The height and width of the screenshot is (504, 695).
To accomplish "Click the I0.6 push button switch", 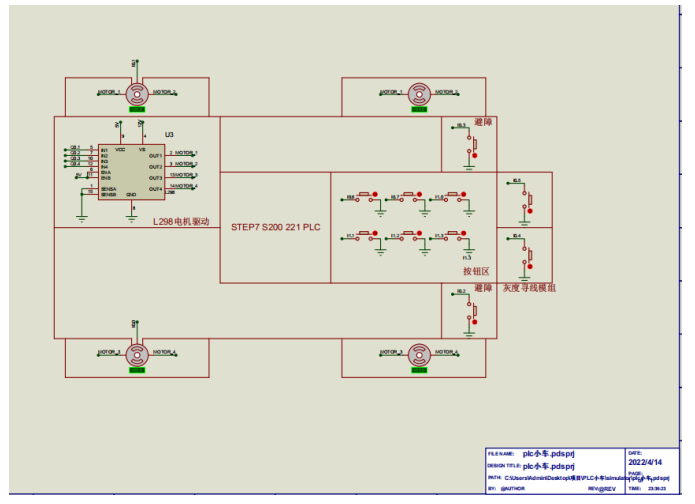I will coord(366,198).
